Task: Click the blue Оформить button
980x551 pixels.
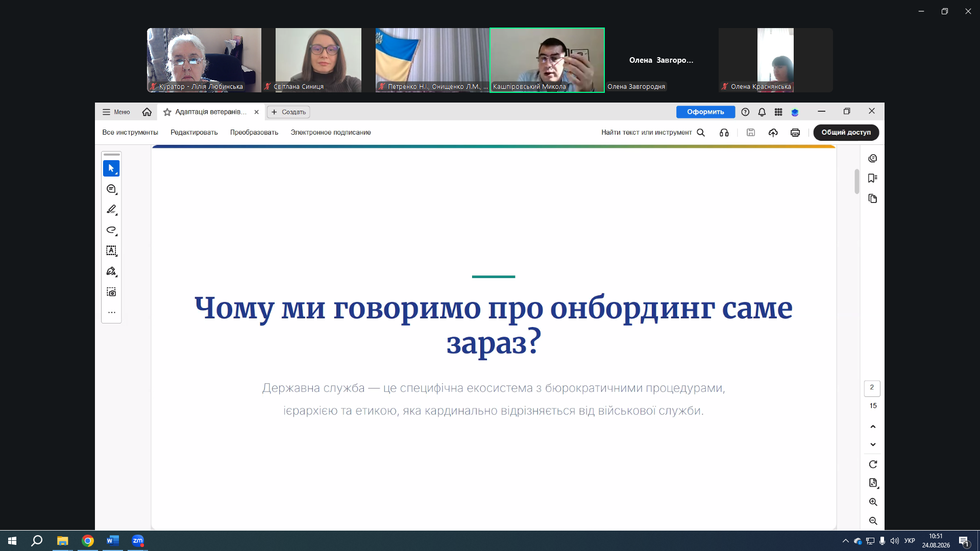Action: [705, 112]
